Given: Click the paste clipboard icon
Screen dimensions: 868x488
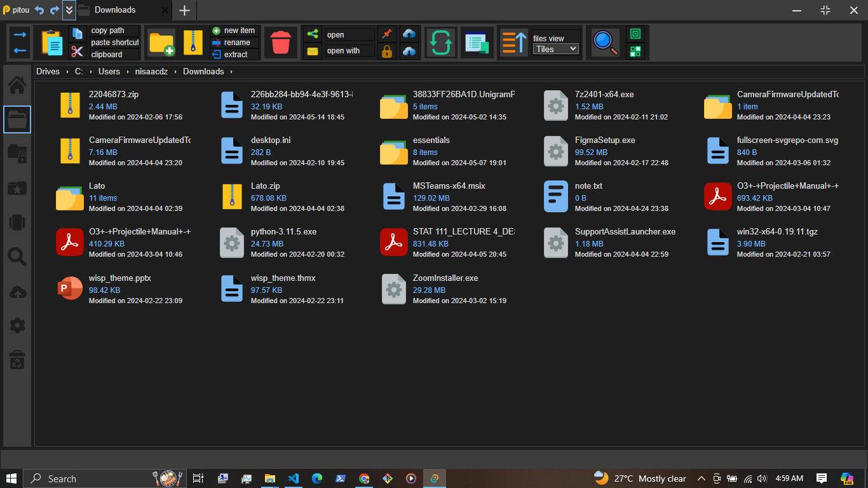Looking at the screenshot, I should pyautogui.click(x=52, y=43).
